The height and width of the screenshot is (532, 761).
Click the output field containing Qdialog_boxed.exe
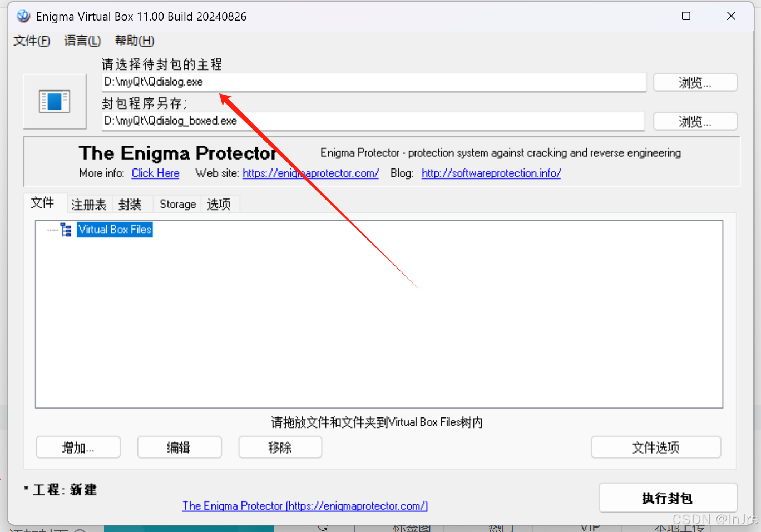(x=373, y=121)
